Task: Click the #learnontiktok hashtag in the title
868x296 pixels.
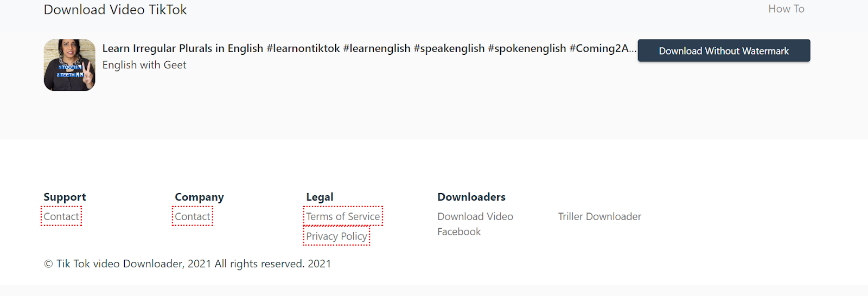Action: click(x=303, y=48)
